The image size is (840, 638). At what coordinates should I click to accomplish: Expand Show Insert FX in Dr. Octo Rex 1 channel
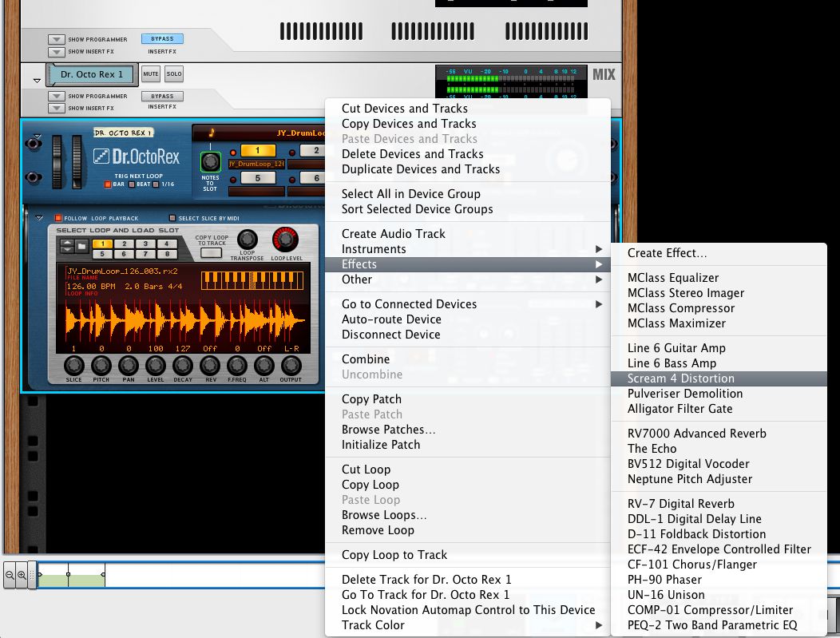click(x=56, y=109)
